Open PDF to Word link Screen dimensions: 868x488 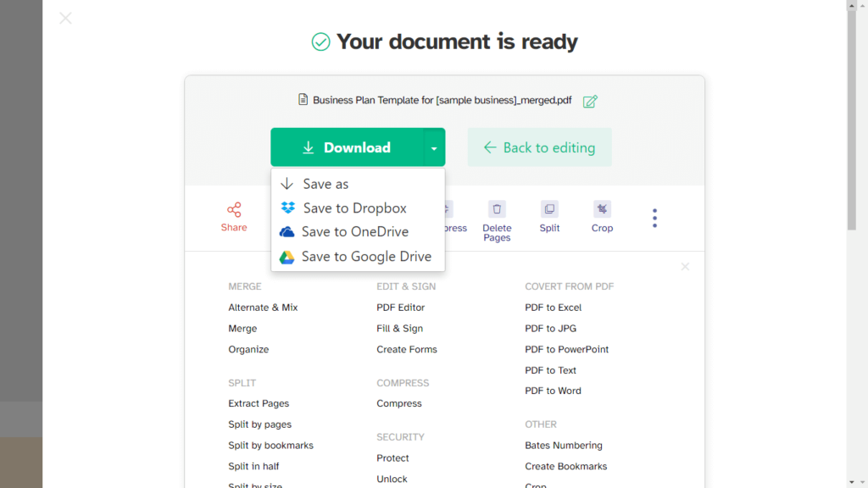(553, 391)
